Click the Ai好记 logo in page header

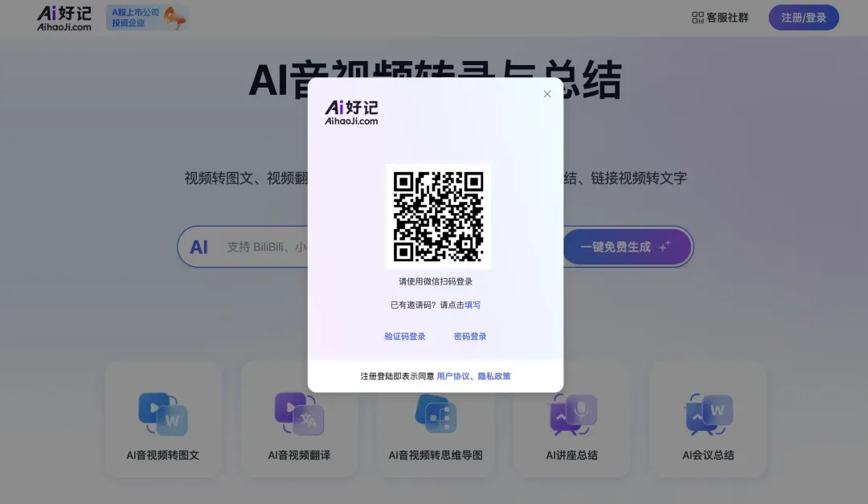tap(64, 18)
